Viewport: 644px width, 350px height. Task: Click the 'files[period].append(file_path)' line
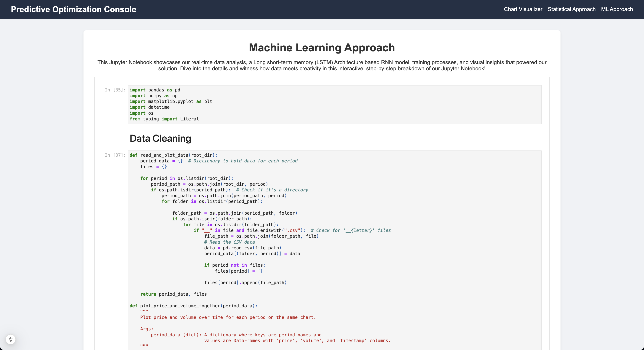pyautogui.click(x=245, y=282)
